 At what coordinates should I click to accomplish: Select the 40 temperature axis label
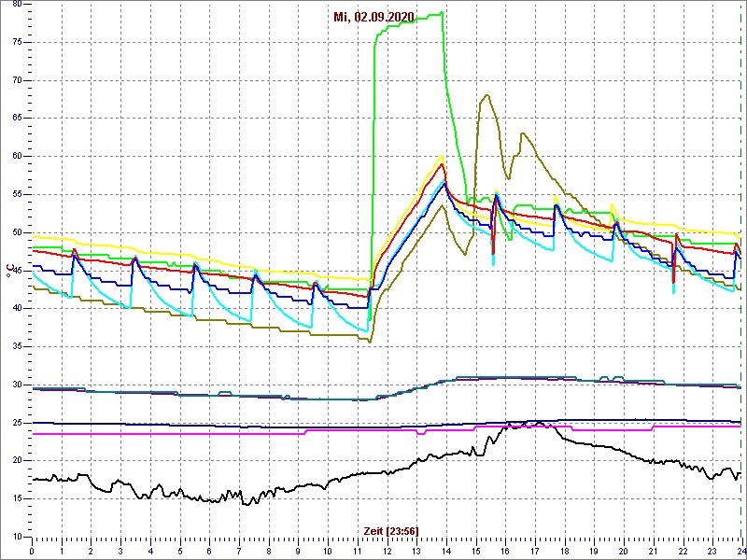16,309
